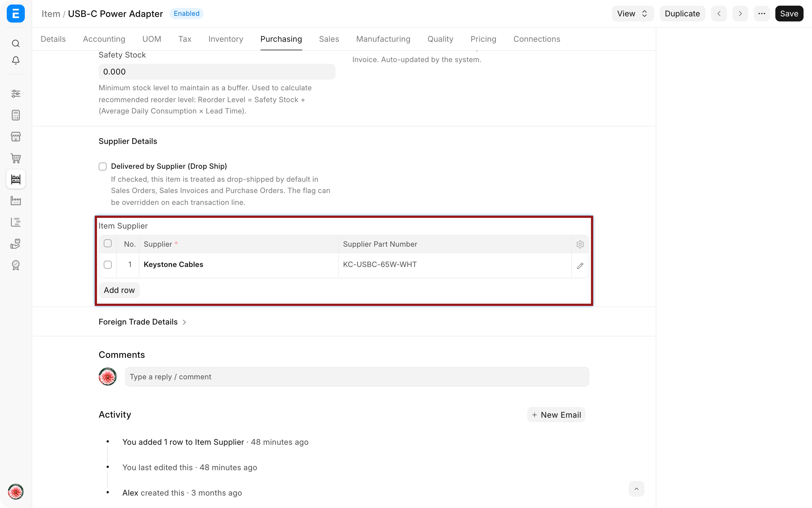Open the Connections tab
Screen dimensions: 812x508
coord(537,39)
